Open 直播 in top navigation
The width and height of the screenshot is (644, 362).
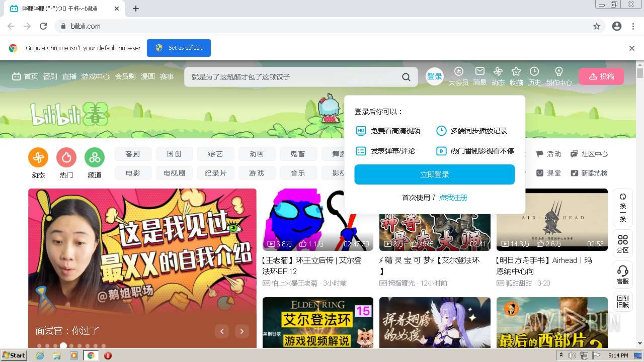coord(69,76)
